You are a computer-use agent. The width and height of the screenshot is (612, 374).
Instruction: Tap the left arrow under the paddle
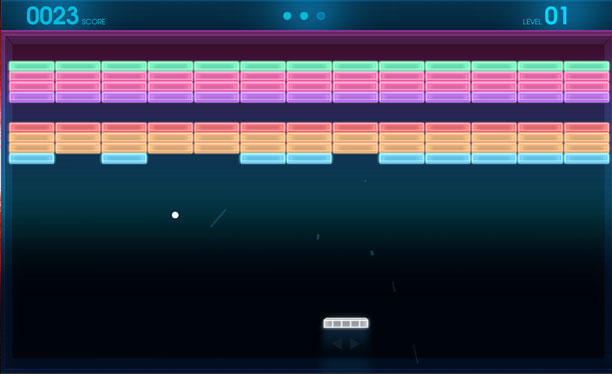coord(338,344)
